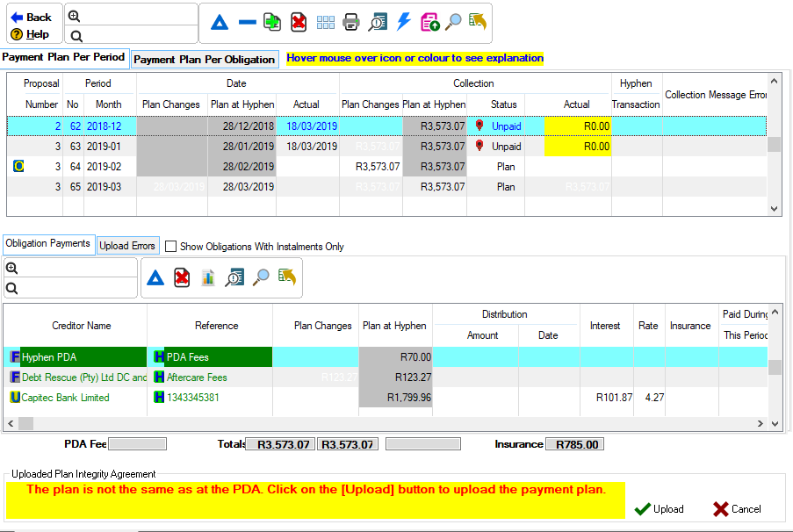Switch to Payment Plan Per Obligation tab
The height and width of the screenshot is (532, 793).
click(205, 60)
